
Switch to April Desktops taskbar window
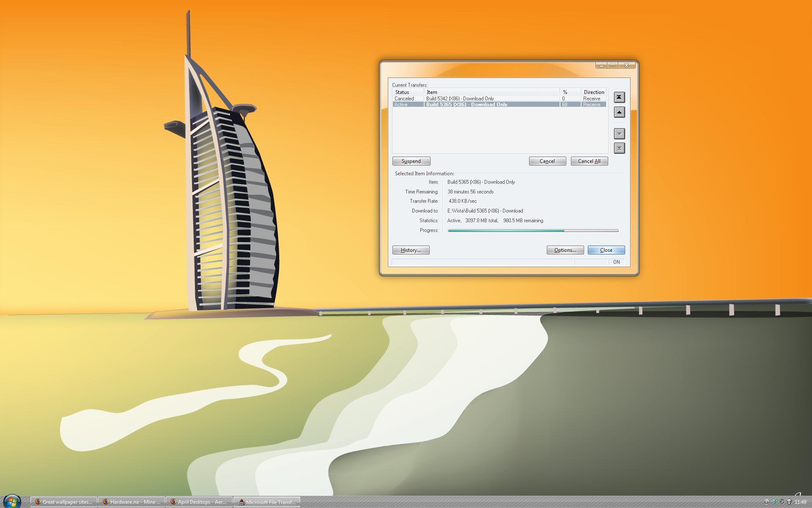coord(199,502)
